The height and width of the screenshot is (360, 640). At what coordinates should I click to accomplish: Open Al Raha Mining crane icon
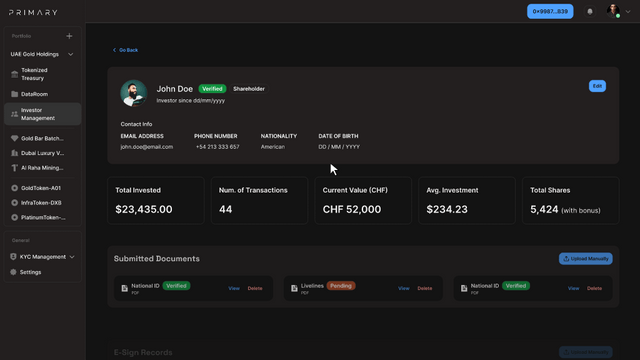point(15,168)
